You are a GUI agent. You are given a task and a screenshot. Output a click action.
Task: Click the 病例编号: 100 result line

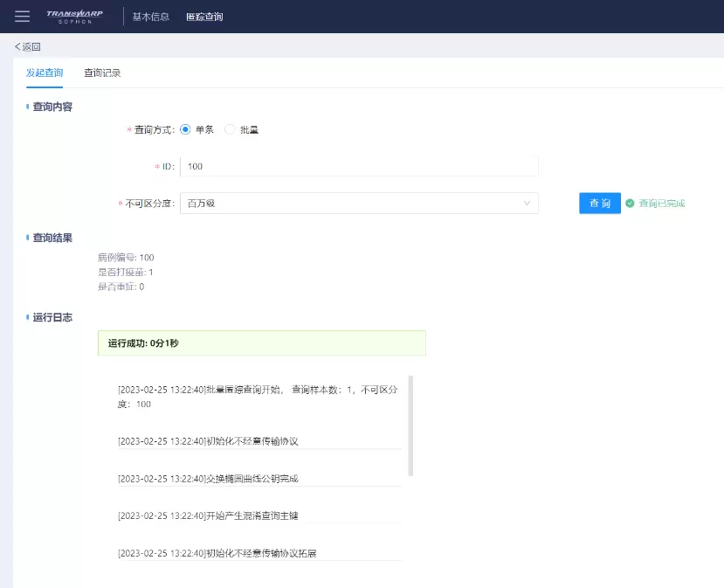tap(127, 258)
